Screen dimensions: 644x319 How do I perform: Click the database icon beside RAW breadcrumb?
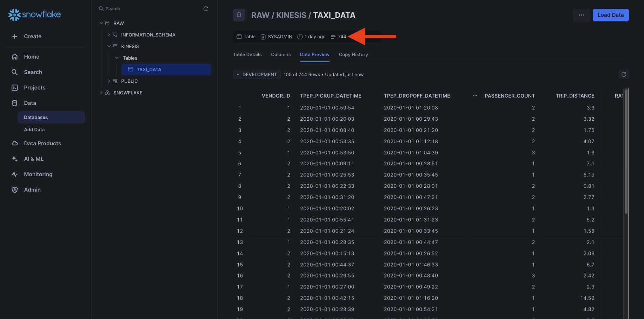(x=239, y=15)
